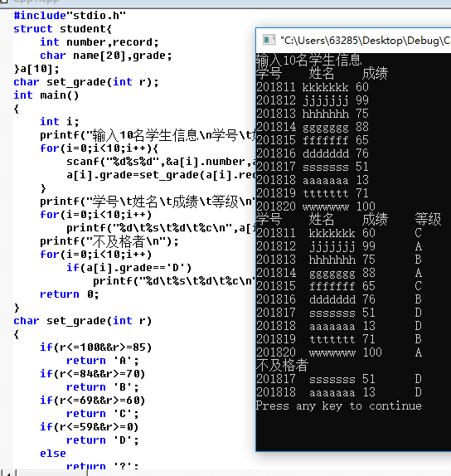Click the return 'B'; statement
This screenshot has width=451, height=476.
pyautogui.click(x=103, y=387)
